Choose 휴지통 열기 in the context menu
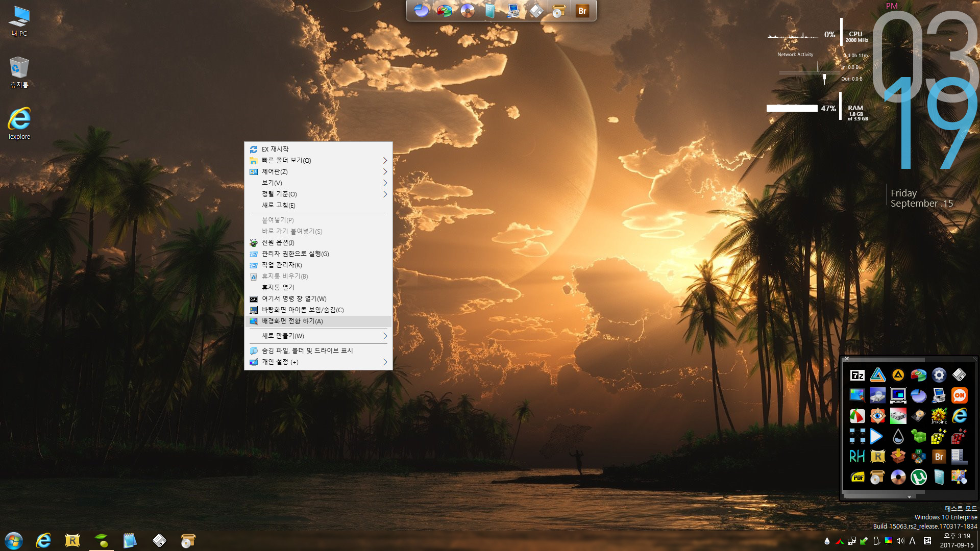 pos(318,287)
